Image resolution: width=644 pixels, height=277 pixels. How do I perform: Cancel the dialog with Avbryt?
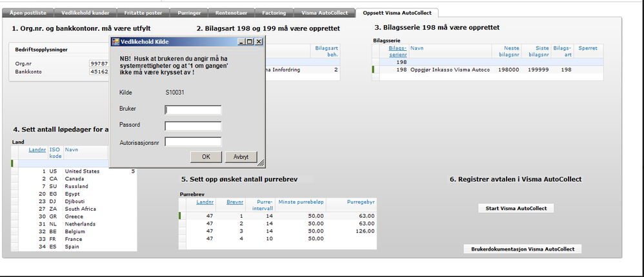coord(241,157)
